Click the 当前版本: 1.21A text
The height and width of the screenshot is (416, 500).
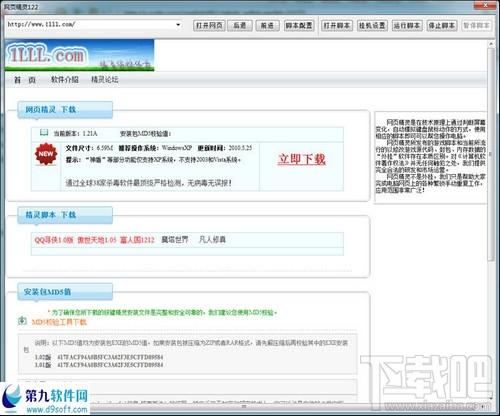[x=75, y=133]
